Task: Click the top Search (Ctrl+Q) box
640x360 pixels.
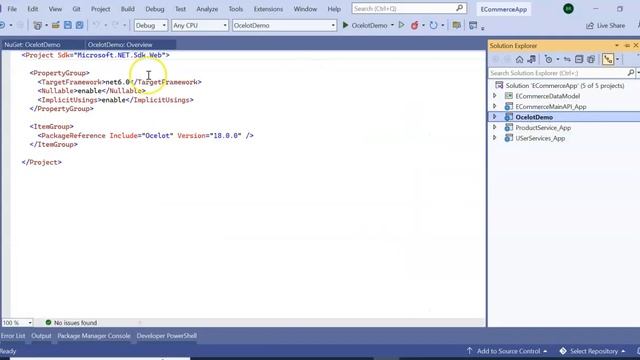Action: click(x=409, y=8)
